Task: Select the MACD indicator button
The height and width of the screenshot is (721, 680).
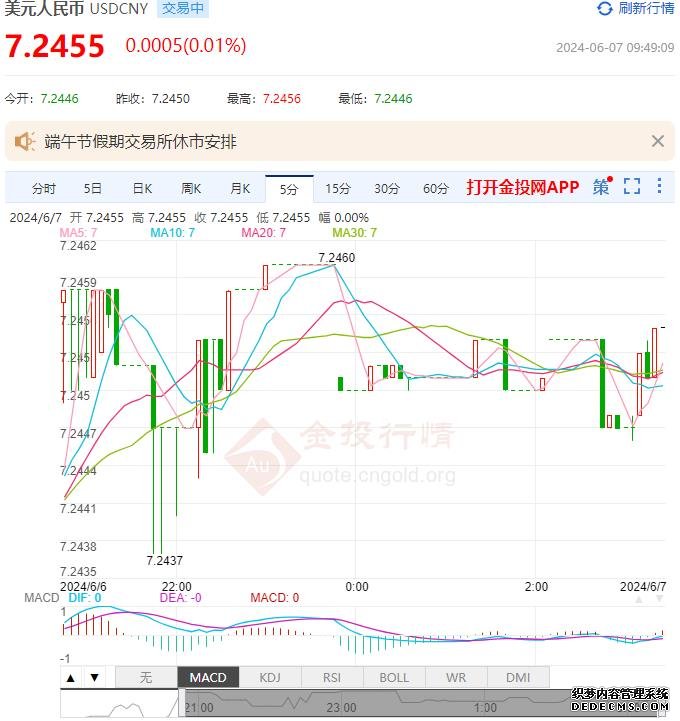Action: pyautogui.click(x=208, y=677)
